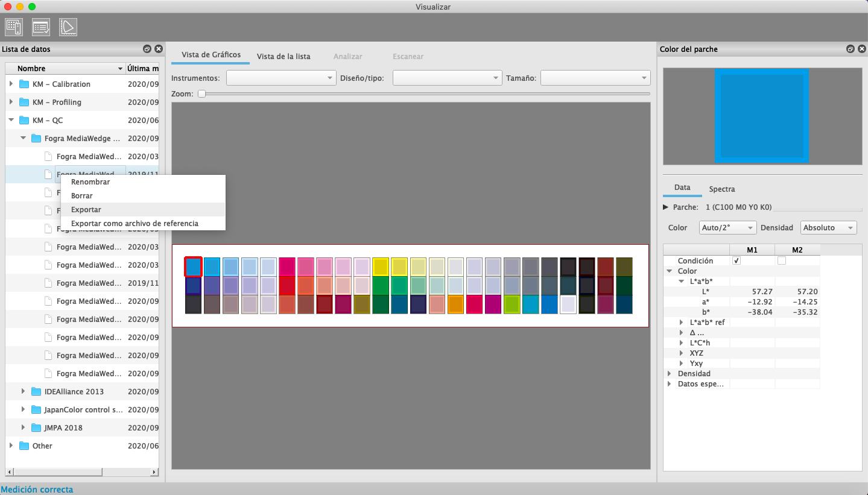Viewport: 868px width, 495px height.
Task: Open the Densidad Absoluto dropdown
Action: [x=829, y=227]
